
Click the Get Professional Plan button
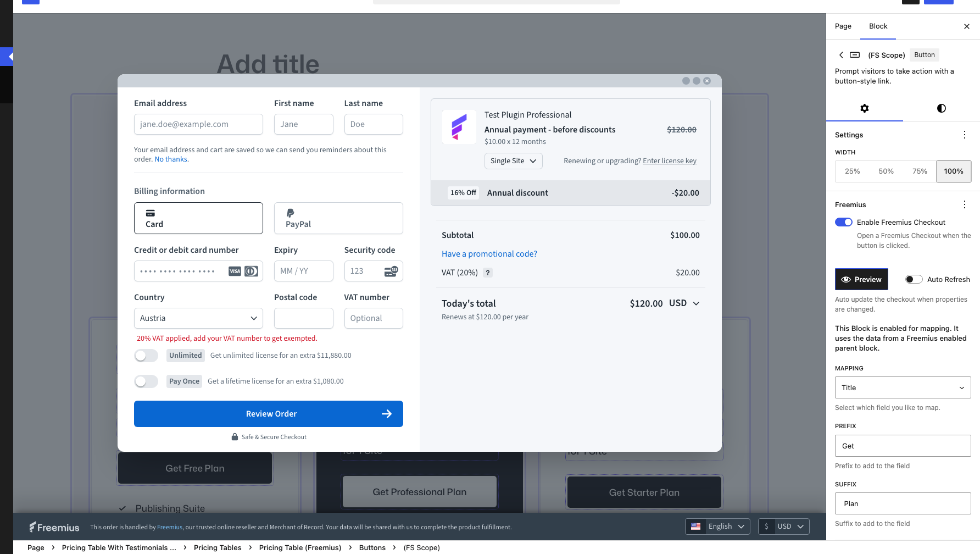click(x=420, y=492)
